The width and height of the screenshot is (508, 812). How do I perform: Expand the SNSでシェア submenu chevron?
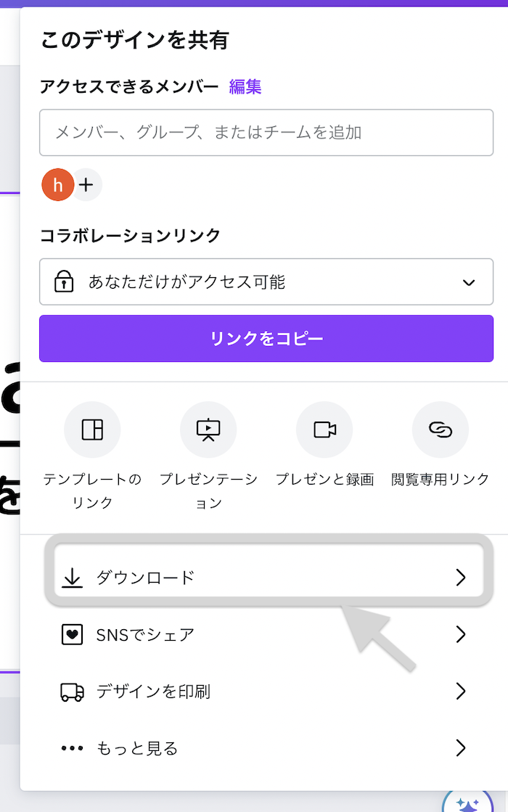pyautogui.click(x=460, y=635)
